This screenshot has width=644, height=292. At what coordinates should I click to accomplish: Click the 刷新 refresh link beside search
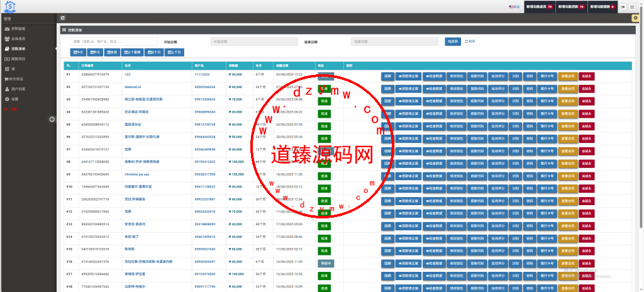470,42
